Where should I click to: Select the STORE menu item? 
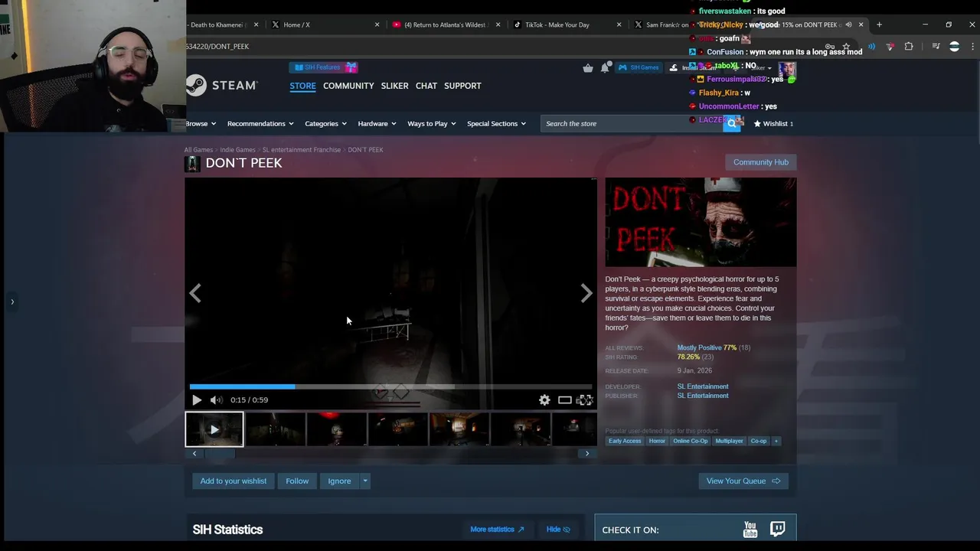tap(302, 86)
